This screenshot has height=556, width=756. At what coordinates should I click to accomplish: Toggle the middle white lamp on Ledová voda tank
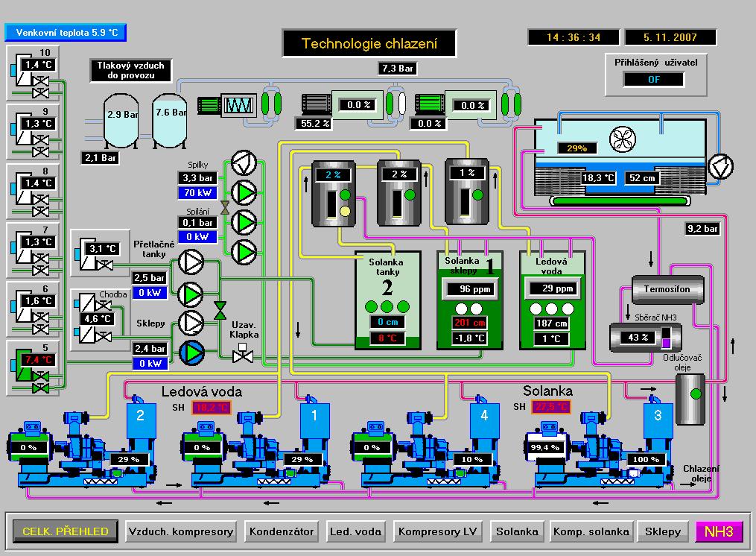click(x=552, y=309)
